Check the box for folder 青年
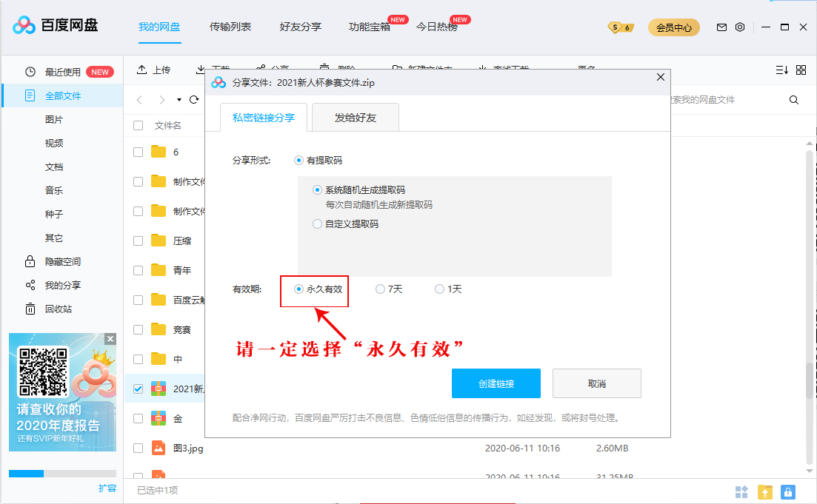 138,270
